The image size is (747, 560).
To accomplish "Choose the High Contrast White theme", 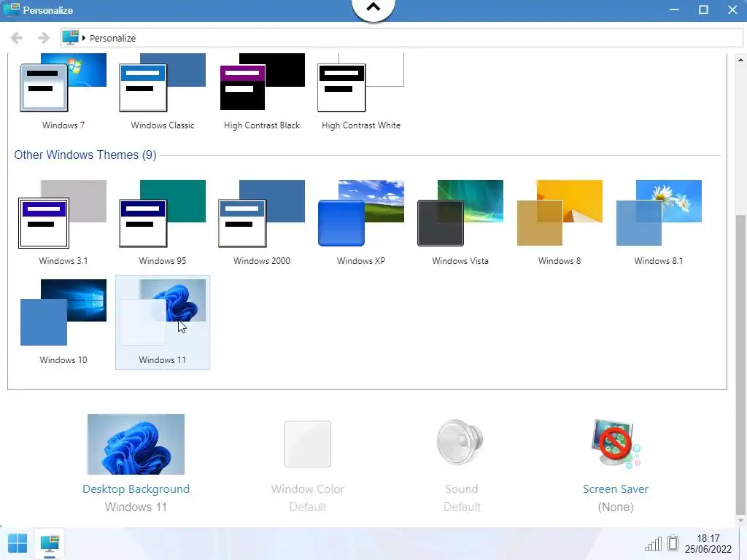I will tap(360, 83).
